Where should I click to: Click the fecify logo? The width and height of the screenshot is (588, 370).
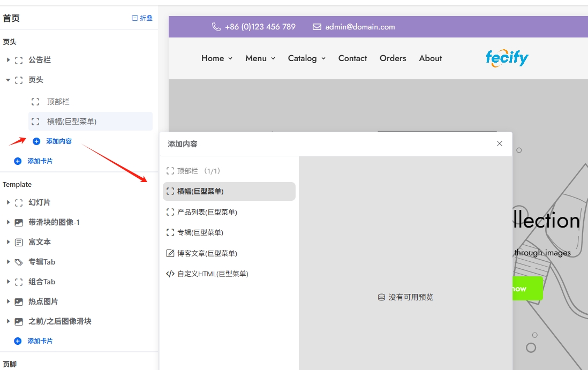[507, 58]
